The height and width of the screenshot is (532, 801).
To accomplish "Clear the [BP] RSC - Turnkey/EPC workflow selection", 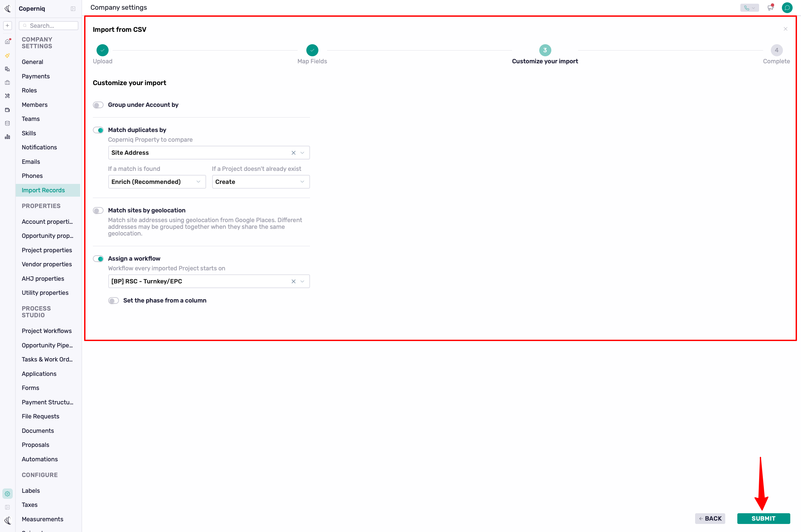I will pos(294,281).
